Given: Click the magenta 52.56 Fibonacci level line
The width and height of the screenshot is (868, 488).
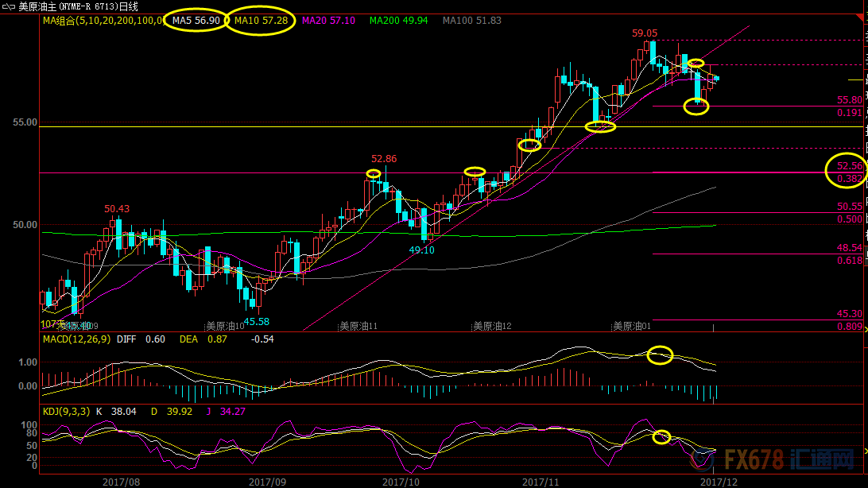Looking at the screenshot, I should [x=739, y=172].
